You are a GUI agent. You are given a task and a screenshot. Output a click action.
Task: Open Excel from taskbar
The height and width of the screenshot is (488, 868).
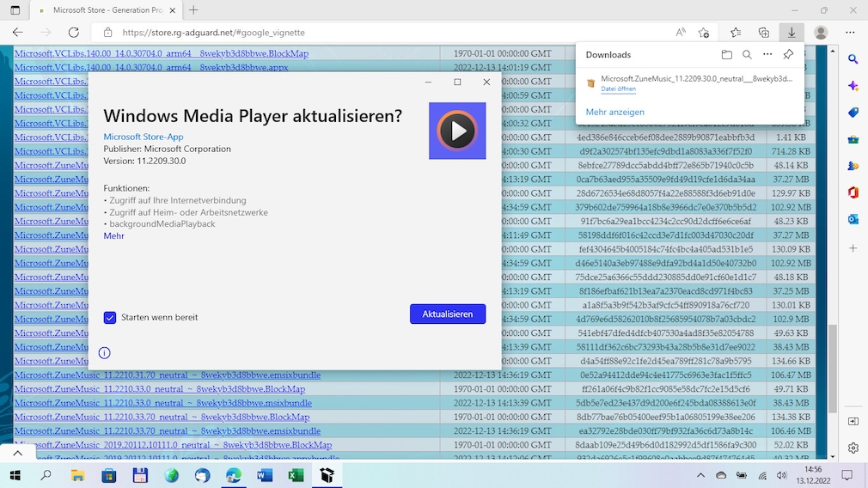click(296, 475)
